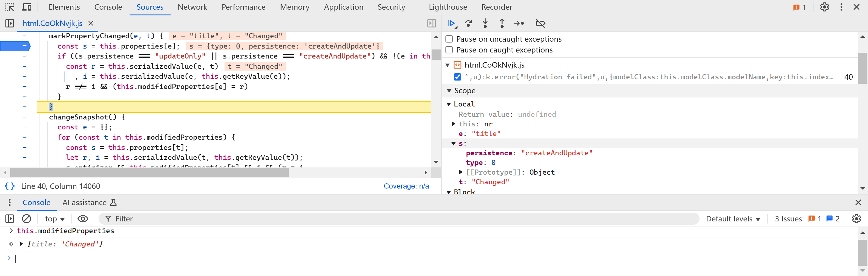
Task: Open the AI assistance drawer tab
Action: click(x=89, y=202)
